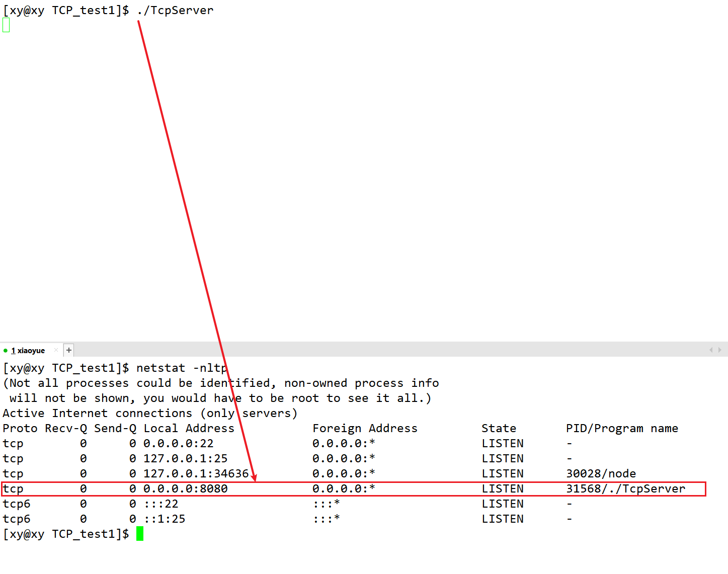The width and height of the screenshot is (728, 574).
Task: Click the :::22 tcp6 local address
Action: (160, 504)
